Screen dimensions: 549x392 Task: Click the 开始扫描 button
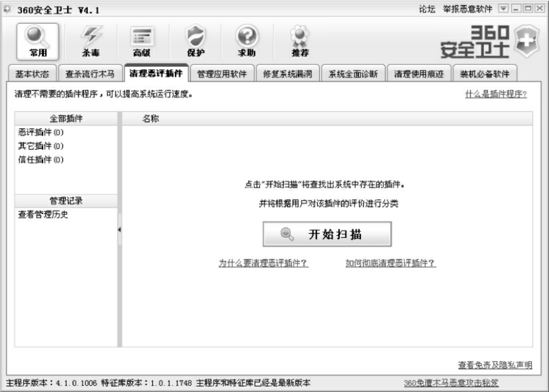tap(327, 234)
